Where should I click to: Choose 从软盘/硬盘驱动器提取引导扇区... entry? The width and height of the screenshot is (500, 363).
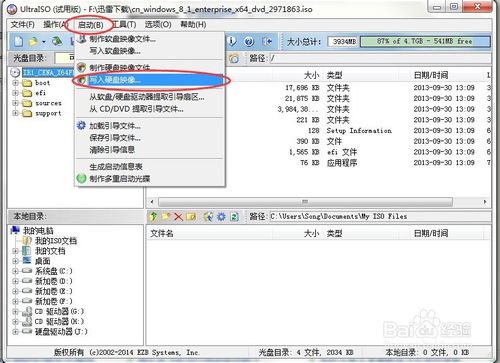[150, 97]
